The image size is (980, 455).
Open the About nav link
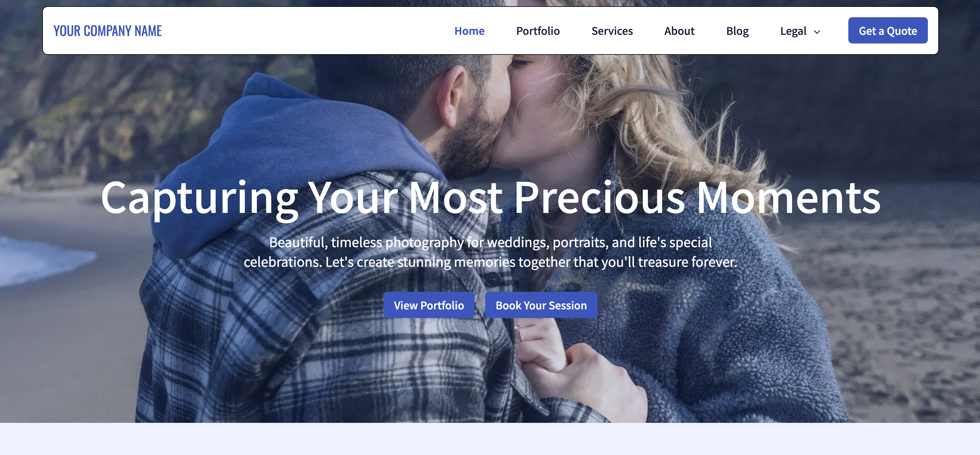tap(679, 31)
